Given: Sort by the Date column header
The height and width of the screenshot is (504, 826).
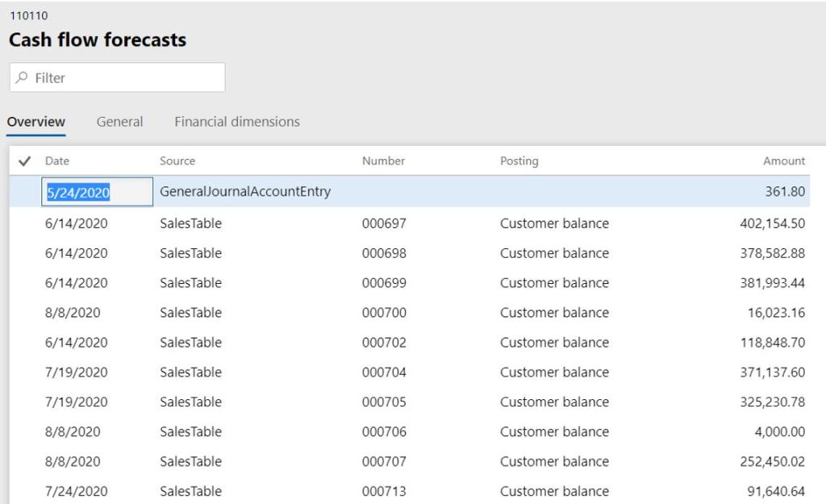Looking at the screenshot, I should coord(56,160).
